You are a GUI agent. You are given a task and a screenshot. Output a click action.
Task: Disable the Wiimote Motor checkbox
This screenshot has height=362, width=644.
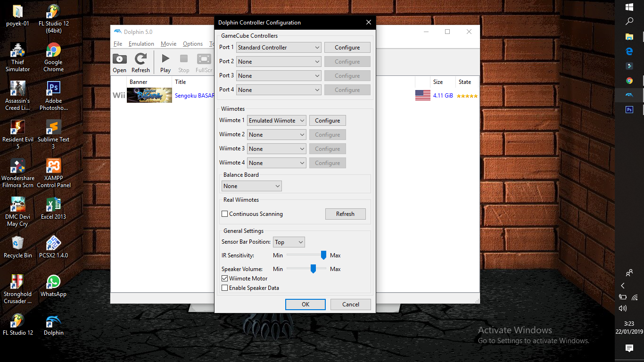pos(225,279)
